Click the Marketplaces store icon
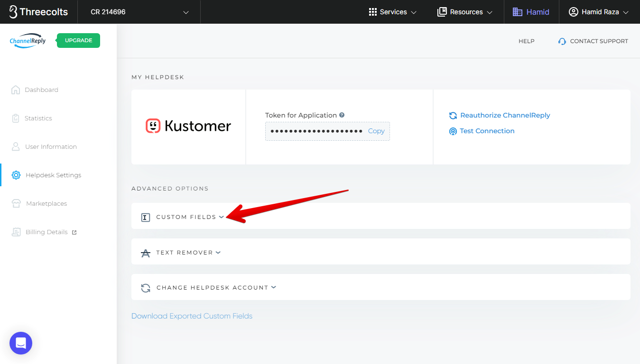The width and height of the screenshot is (640, 364). point(16,203)
